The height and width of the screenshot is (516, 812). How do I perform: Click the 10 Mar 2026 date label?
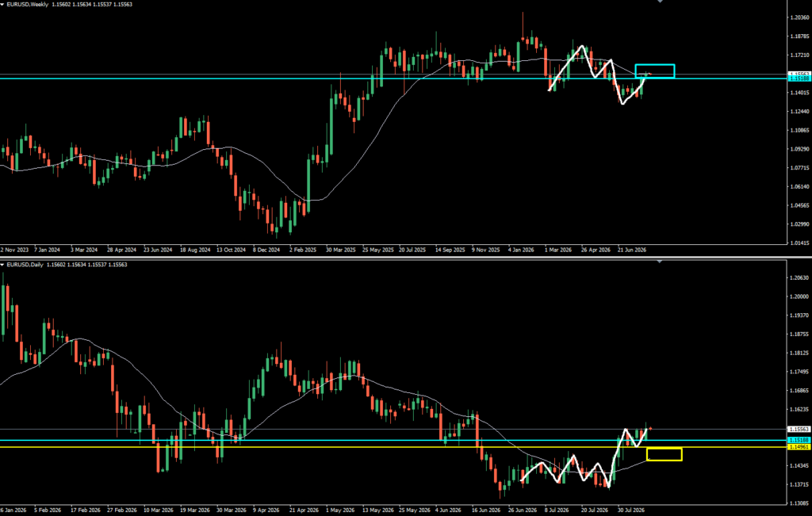click(159, 510)
